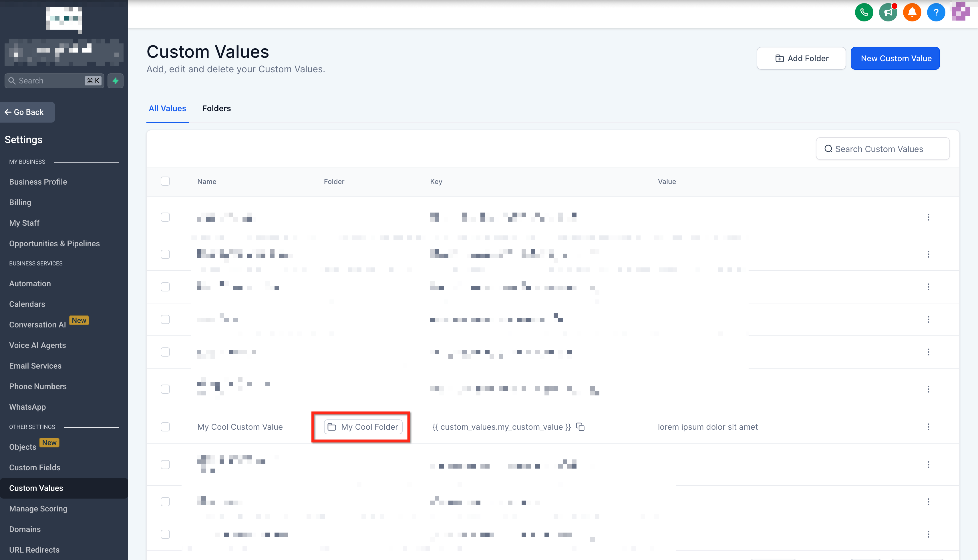
Task: Open three-dot menu for My Cool Custom Value
Action: tap(928, 427)
